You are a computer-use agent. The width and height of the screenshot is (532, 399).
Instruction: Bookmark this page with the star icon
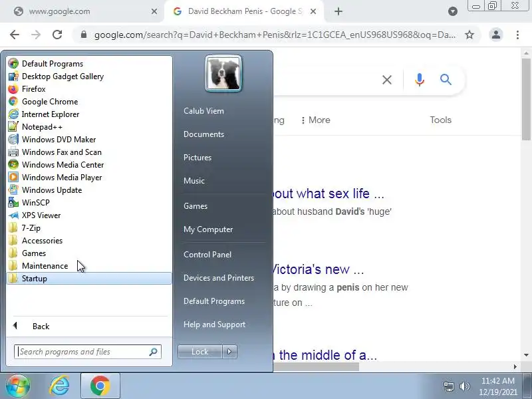[469, 35]
